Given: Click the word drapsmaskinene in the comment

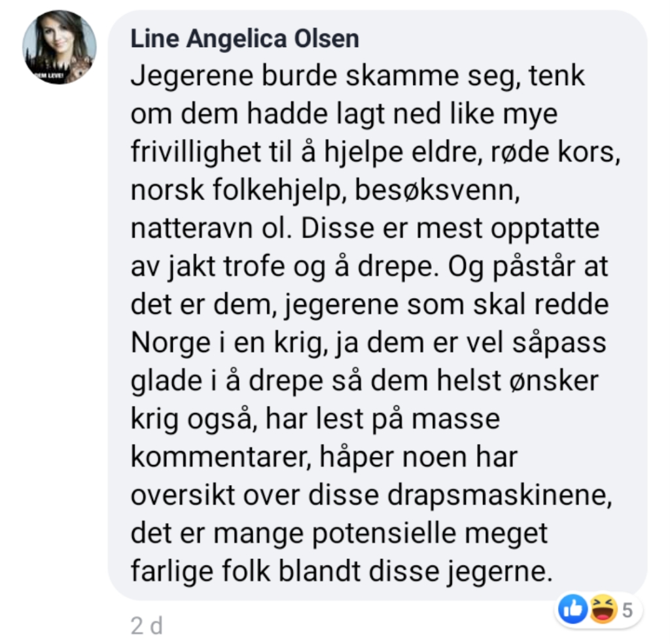Looking at the screenshot, I should click(x=501, y=496).
